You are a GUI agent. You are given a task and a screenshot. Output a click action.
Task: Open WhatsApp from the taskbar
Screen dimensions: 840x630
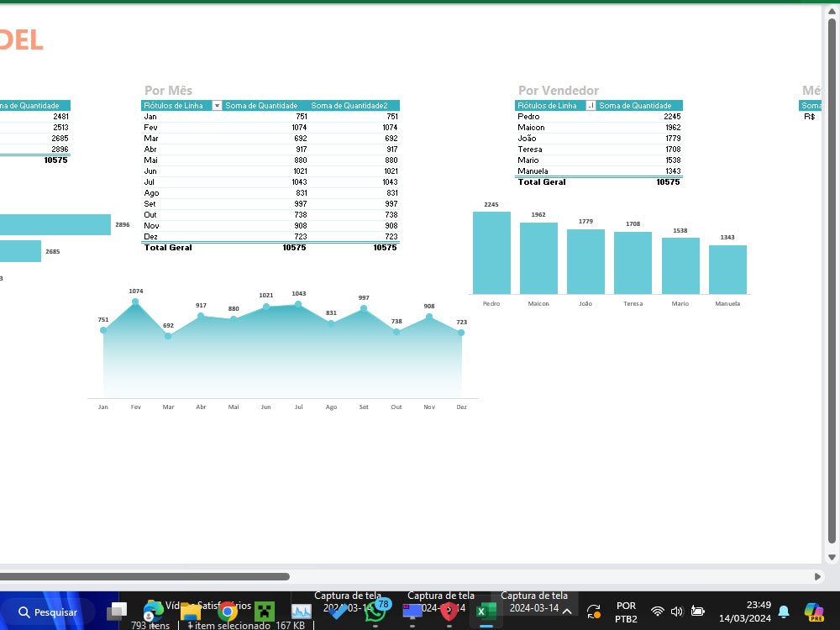(x=375, y=611)
